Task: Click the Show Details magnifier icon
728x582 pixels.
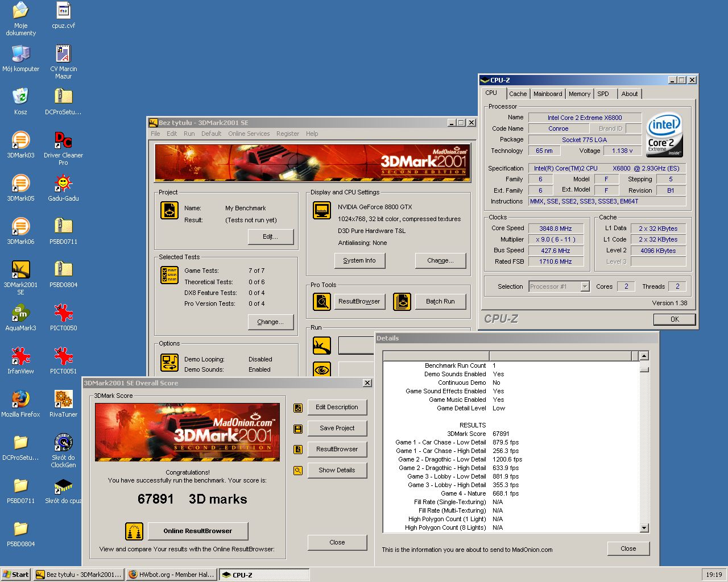Action: tap(297, 471)
